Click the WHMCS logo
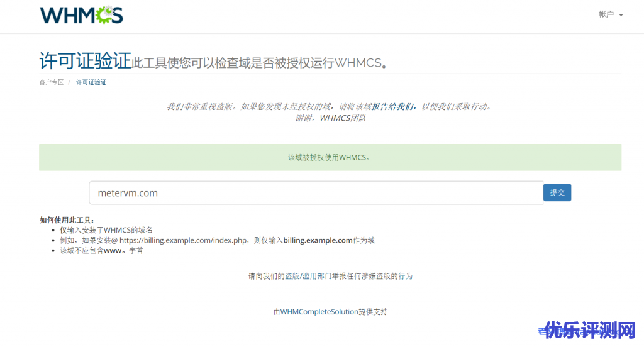 click(x=81, y=15)
